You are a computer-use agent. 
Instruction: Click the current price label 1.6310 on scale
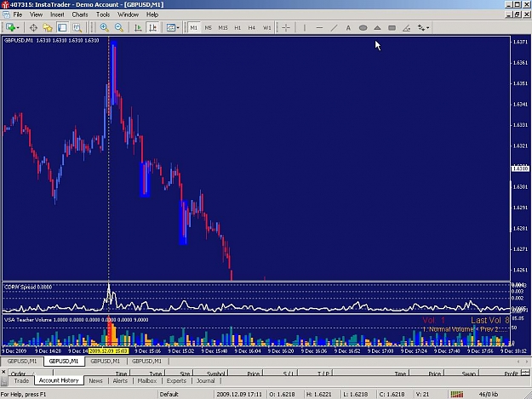click(x=520, y=168)
